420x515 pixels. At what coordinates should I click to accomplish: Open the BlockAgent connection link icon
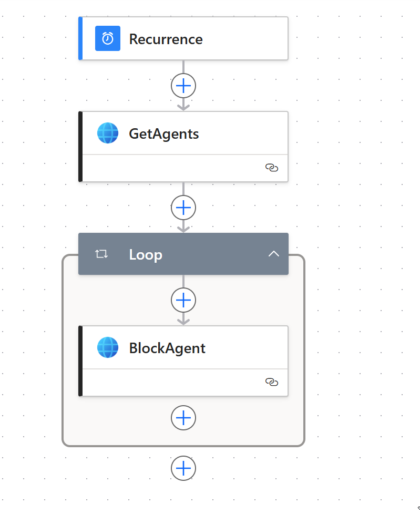point(271,382)
